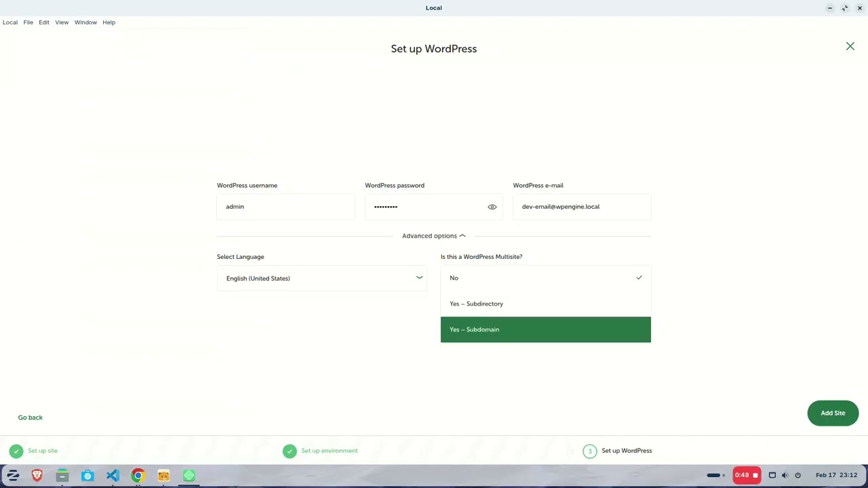
Task: Open the View menu
Action: pos(62,22)
